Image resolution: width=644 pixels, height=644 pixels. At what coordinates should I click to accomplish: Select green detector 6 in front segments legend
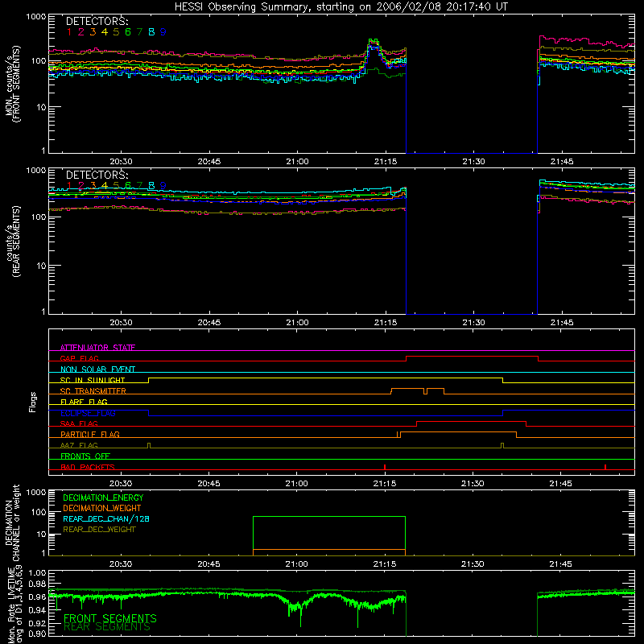coord(128,32)
